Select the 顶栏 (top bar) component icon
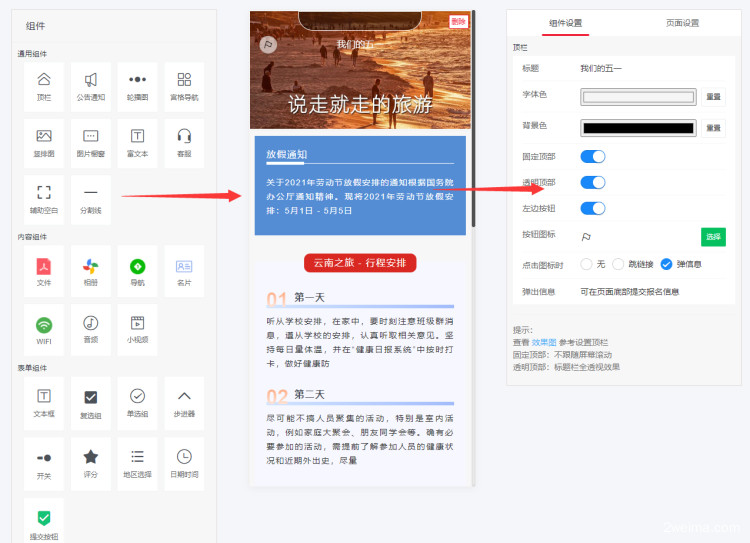Viewport: 750px width, 543px height. tap(44, 85)
